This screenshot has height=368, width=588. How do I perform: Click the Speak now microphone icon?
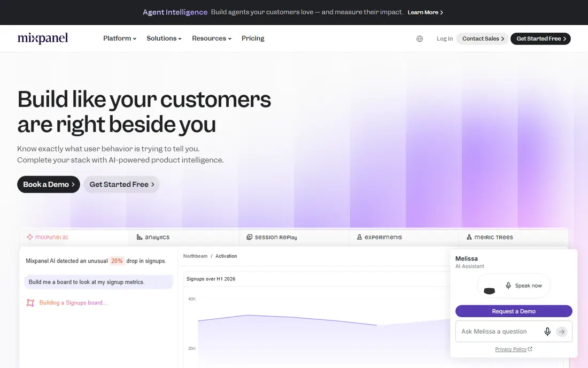click(x=508, y=286)
